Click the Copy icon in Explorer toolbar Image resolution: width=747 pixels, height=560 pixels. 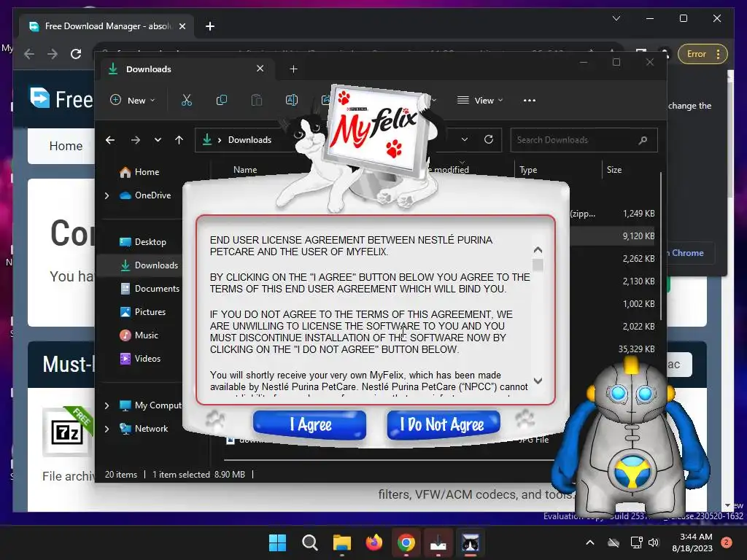coord(222,101)
